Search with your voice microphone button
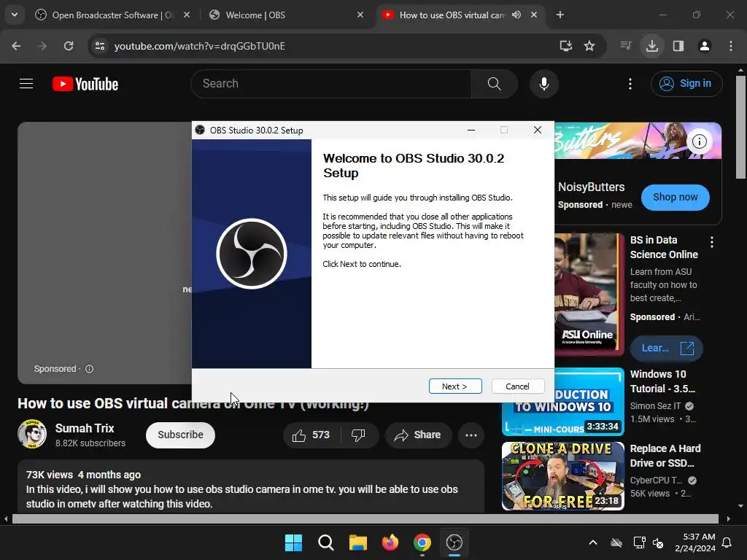Viewport: 747px width, 560px height. point(544,84)
